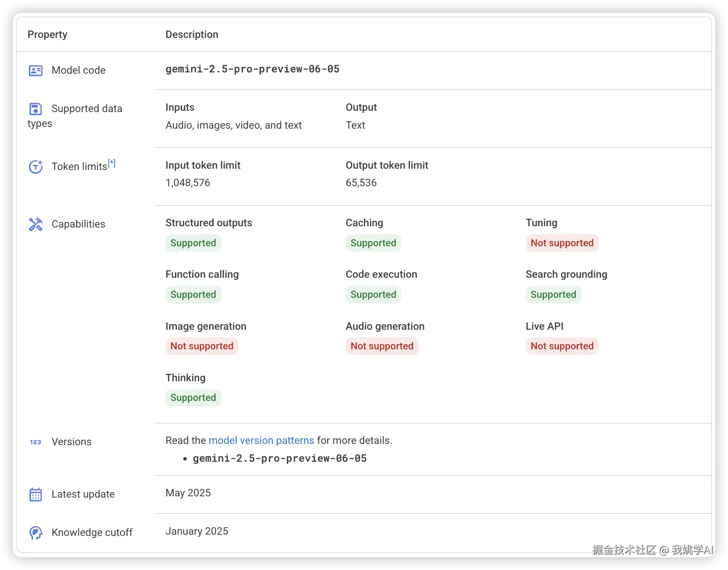Open the Token limits footnote asterisk link

coord(112,163)
